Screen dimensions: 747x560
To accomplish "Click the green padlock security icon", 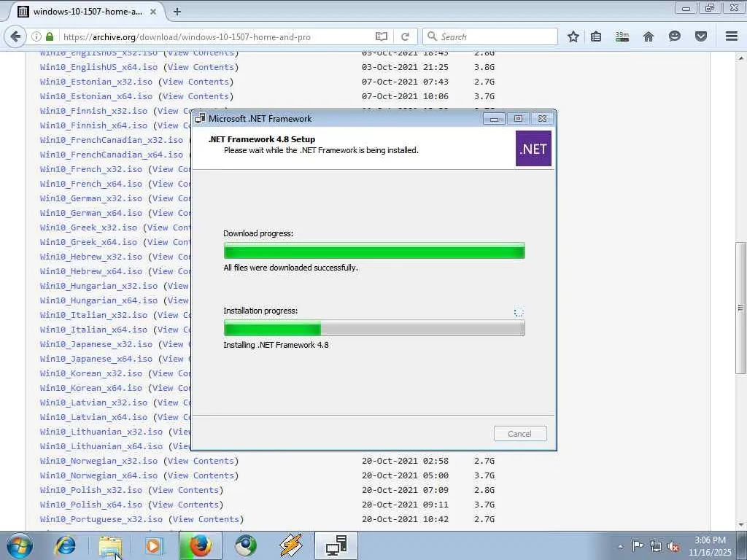I will 50,36.
